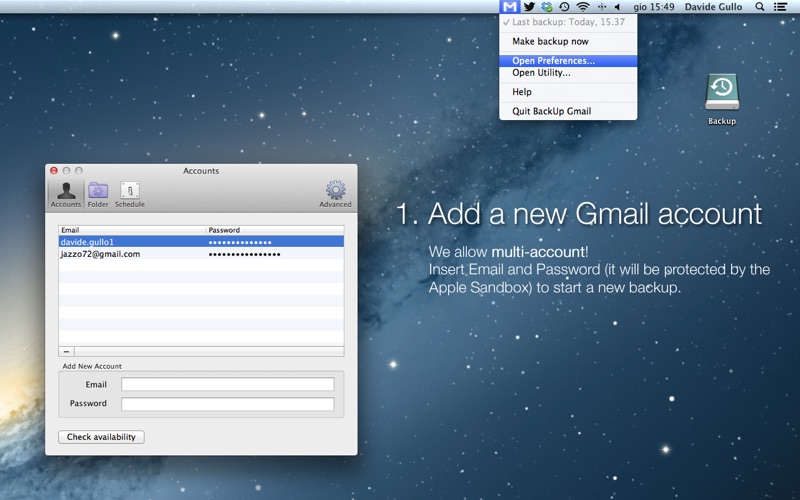Open the BackUp Gmail menu bar icon
Image resolution: width=800 pixels, height=500 pixels.
509,7
